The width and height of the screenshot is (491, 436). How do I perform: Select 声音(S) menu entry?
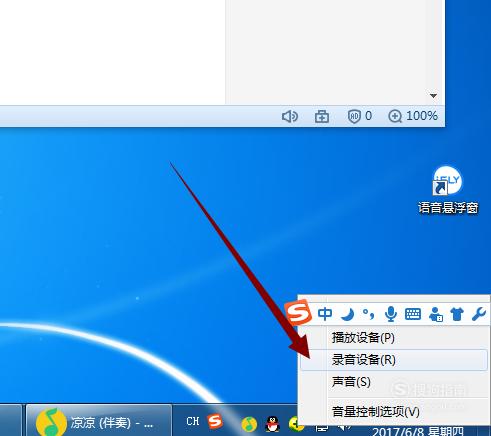pos(394,382)
